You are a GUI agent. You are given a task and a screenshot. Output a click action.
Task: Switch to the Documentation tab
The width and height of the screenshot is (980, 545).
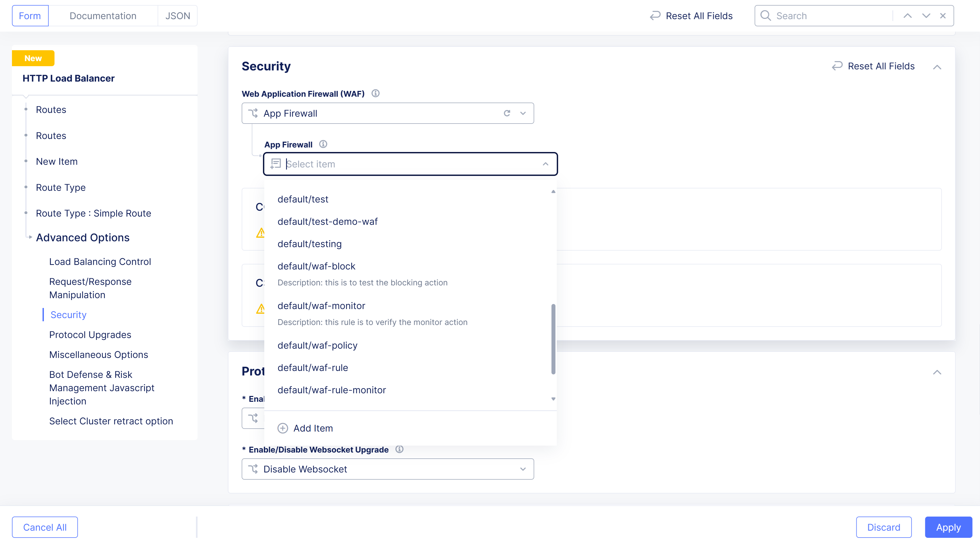(103, 16)
